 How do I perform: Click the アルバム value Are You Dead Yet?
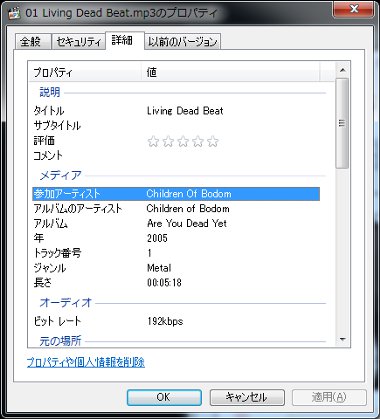187,223
